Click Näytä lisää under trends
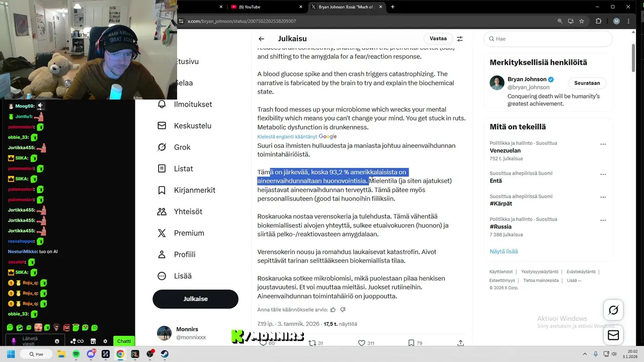644x362 pixels. pyautogui.click(x=504, y=251)
